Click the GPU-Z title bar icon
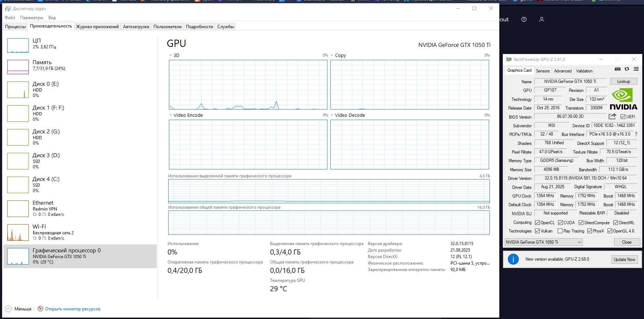The width and height of the screenshot is (644, 319). (x=509, y=59)
